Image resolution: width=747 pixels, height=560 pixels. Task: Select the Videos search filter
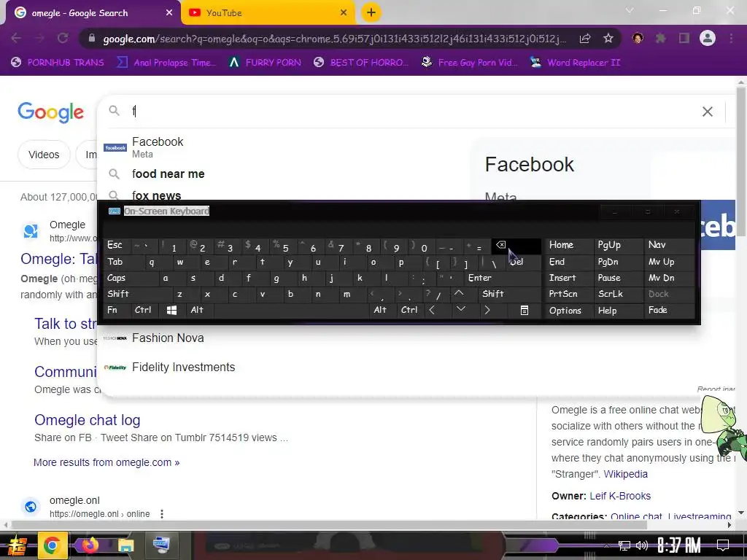point(44,155)
